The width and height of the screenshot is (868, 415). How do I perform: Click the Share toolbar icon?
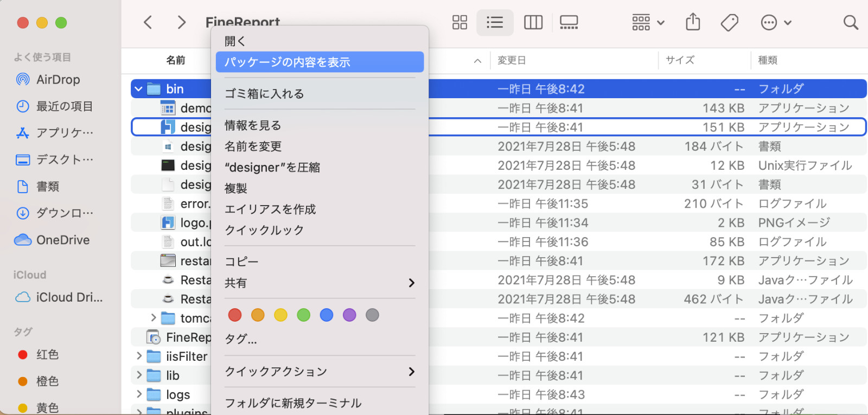(x=693, y=22)
